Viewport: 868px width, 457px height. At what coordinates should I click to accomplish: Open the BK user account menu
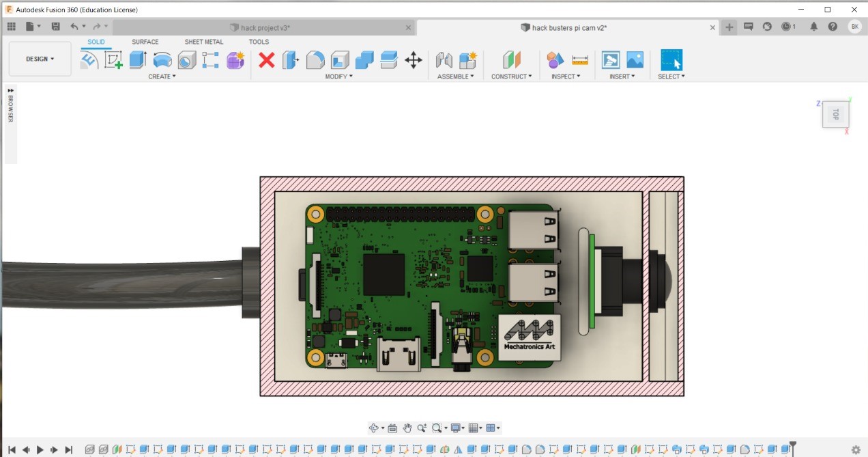tap(854, 27)
